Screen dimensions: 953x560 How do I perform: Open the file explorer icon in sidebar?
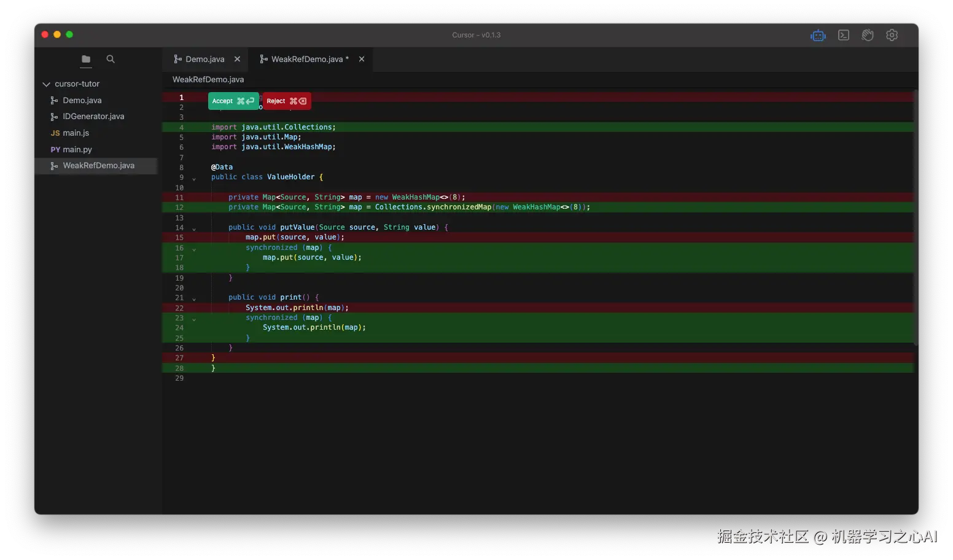point(85,60)
